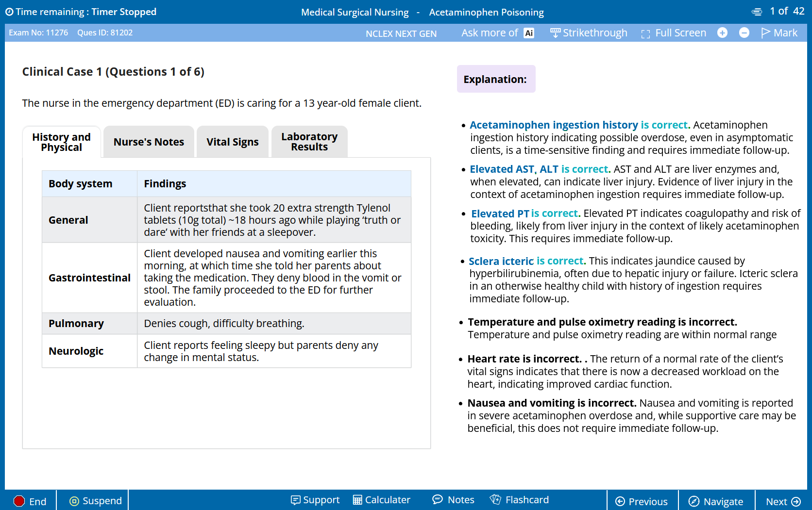The width and height of the screenshot is (812, 510).
Task: Click the Findings column header
Action: (274, 183)
